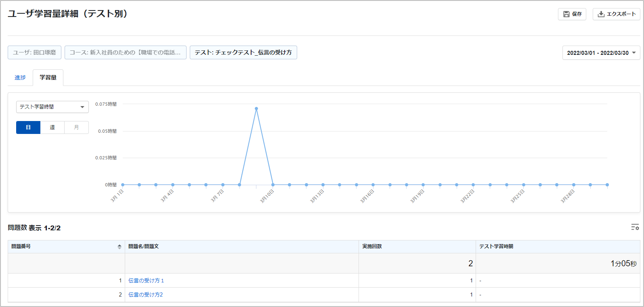The height and width of the screenshot is (307, 644).
Task: Select the 週 weekly granularity toggle
Action: point(52,127)
